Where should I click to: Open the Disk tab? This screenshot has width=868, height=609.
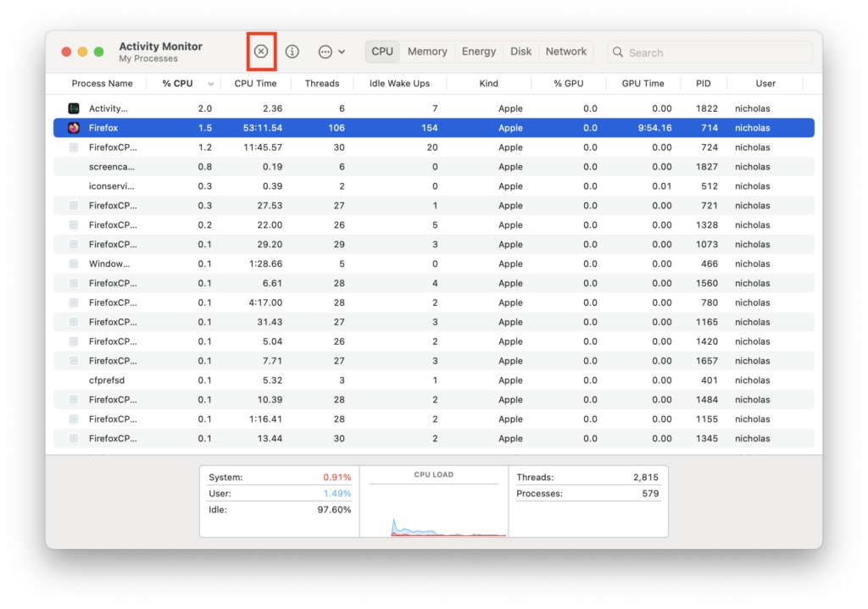[x=521, y=52]
